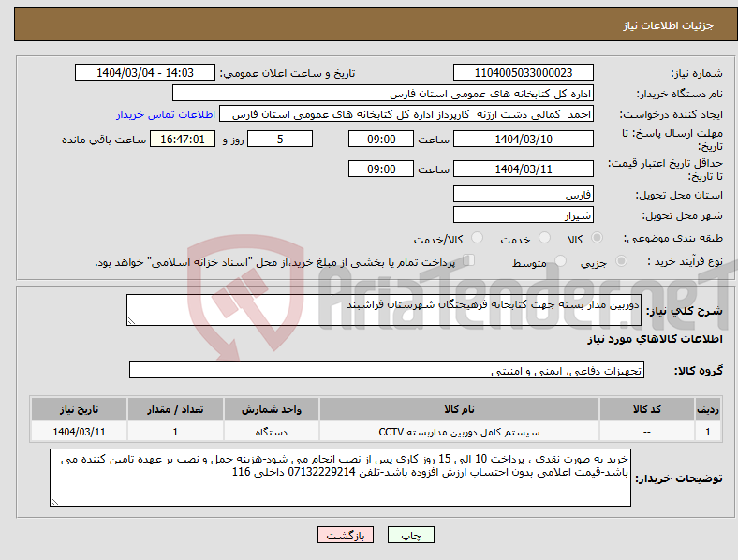738x560 pixels.
Task: Click the شهر محل تحویل field شیراز
Action: click(523, 214)
